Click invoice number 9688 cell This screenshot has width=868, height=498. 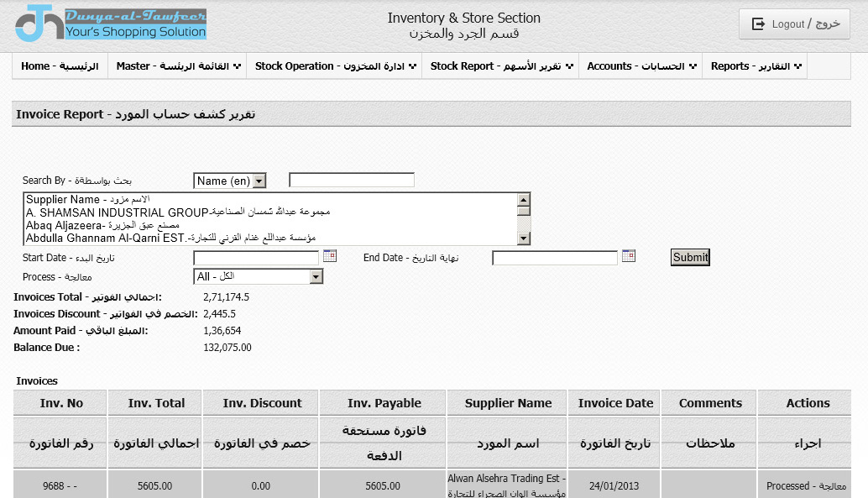click(60, 485)
